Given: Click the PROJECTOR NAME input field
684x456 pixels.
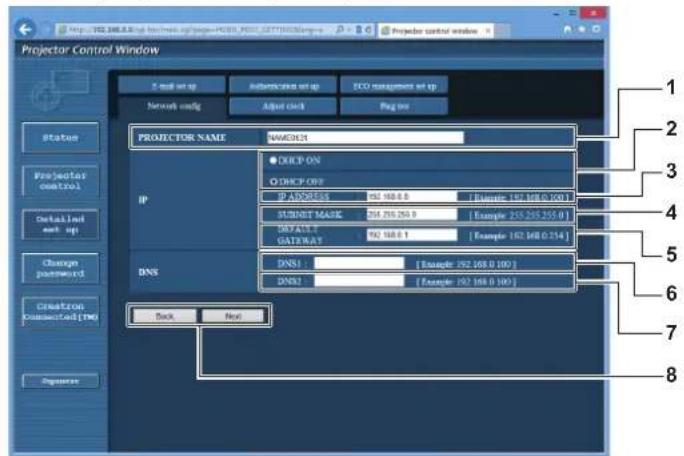Looking at the screenshot, I should (365, 137).
